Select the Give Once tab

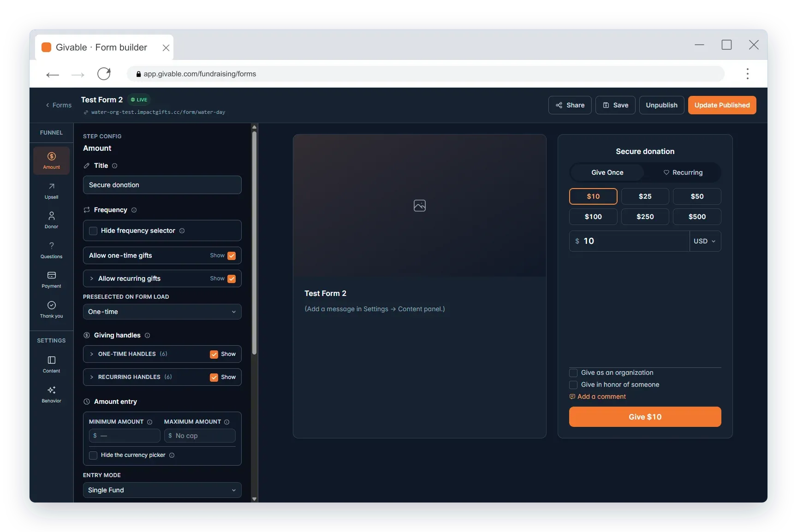coord(607,172)
